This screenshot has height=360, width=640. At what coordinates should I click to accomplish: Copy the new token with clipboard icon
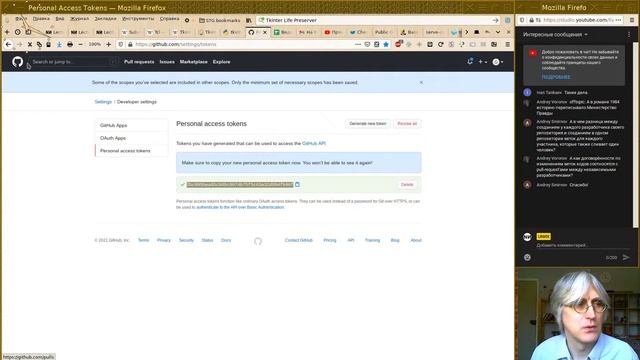click(x=297, y=184)
